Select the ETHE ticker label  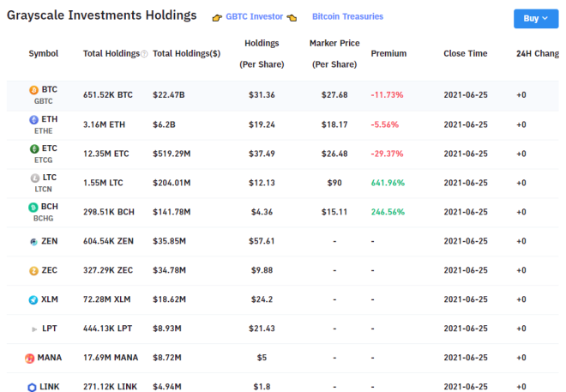click(x=44, y=131)
